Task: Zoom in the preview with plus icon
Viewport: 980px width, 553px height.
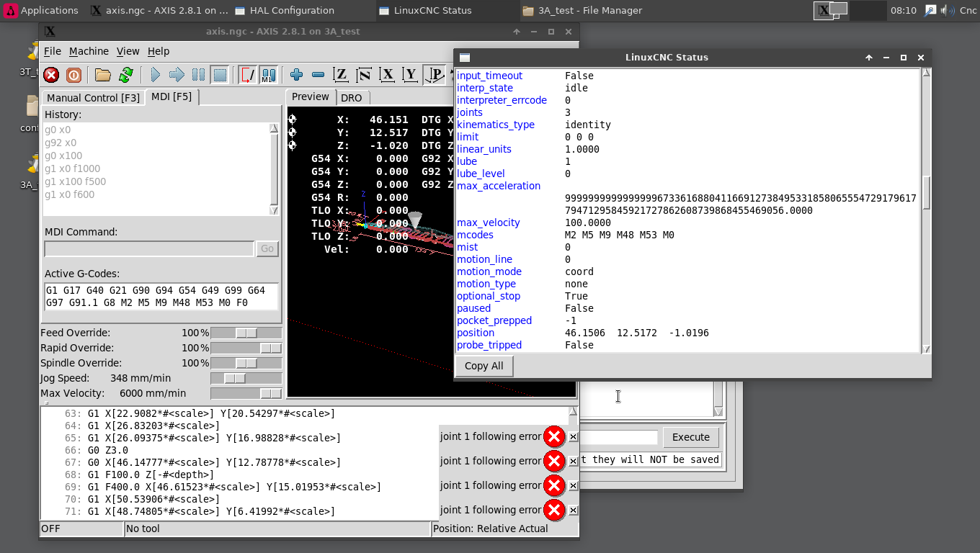Action: [x=296, y=75]
